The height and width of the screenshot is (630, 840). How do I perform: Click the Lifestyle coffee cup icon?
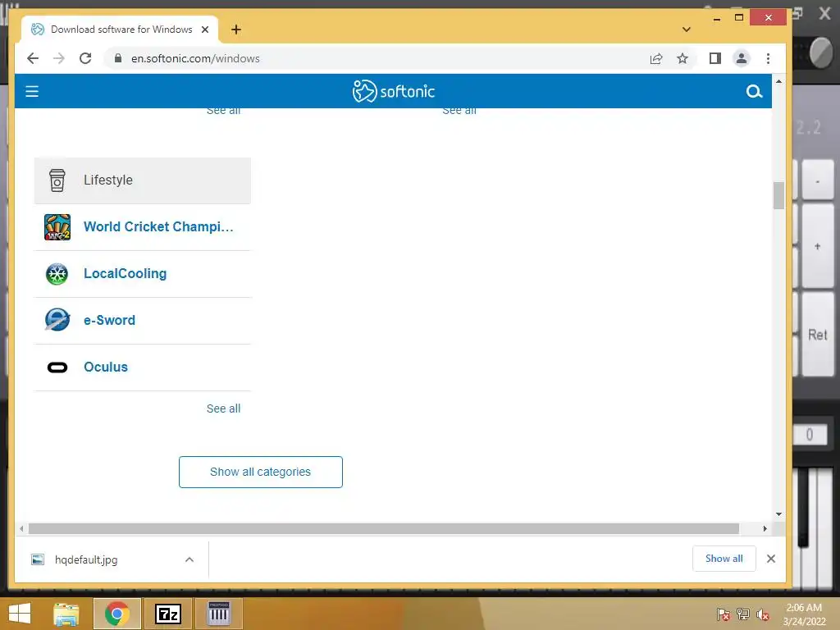click(x=57, y=180)
